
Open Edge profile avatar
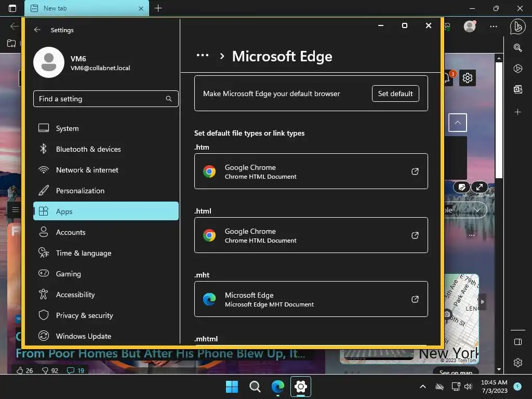[470, 26]
